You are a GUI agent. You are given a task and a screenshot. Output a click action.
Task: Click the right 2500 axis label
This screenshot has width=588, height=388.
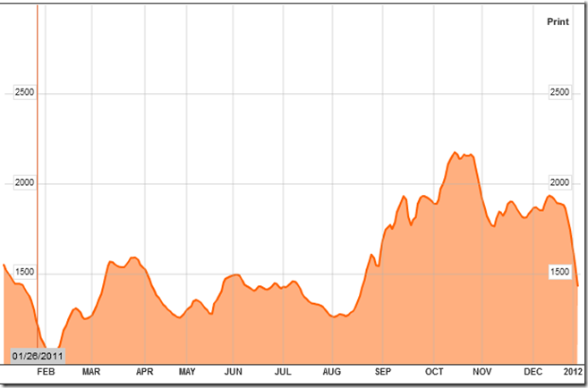tap(559, 92)
